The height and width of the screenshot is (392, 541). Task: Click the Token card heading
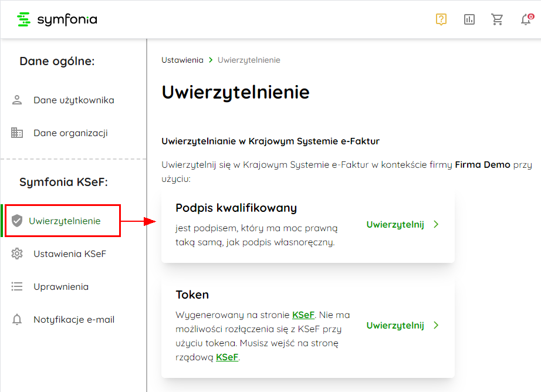tap(192, 295)
